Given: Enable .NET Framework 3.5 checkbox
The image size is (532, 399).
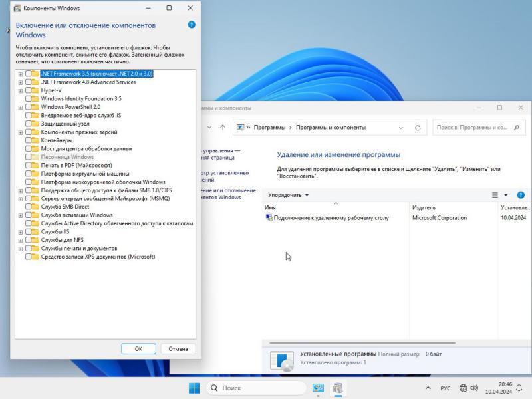Looking at the screenshot, I should pyautogui.click(x=28, y=74).
